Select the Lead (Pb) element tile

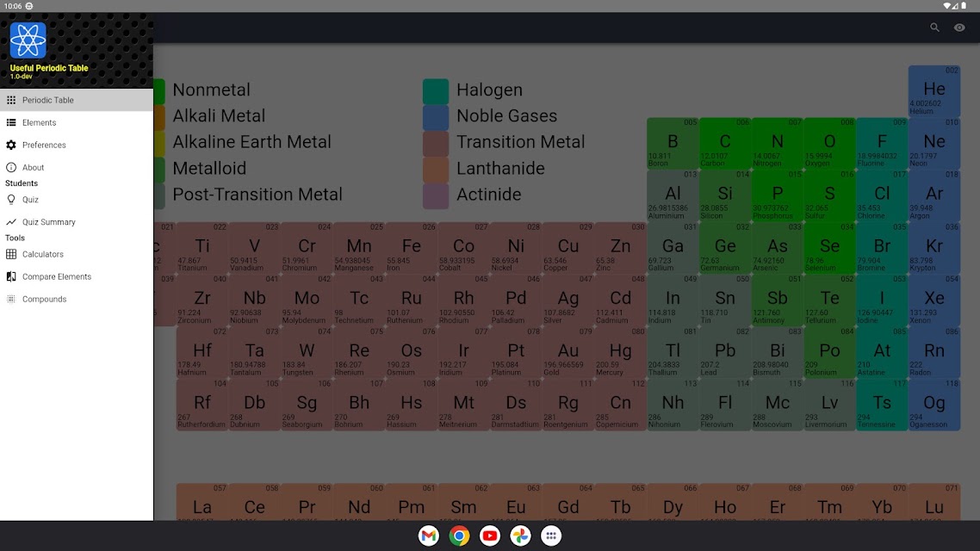click(725, 352)
